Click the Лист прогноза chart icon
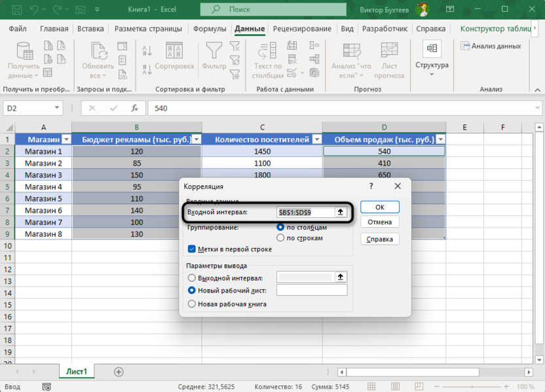545x392 pixels. tap(389, 51)
